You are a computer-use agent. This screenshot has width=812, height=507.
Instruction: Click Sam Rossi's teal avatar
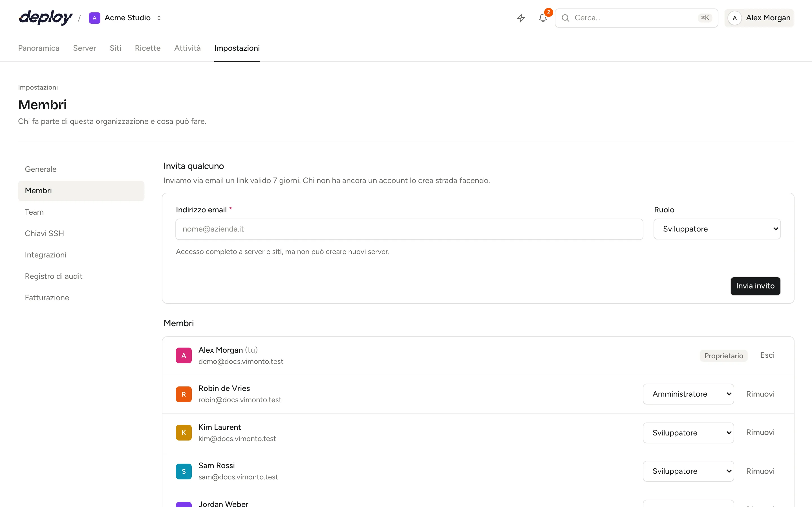click(184, 471)
